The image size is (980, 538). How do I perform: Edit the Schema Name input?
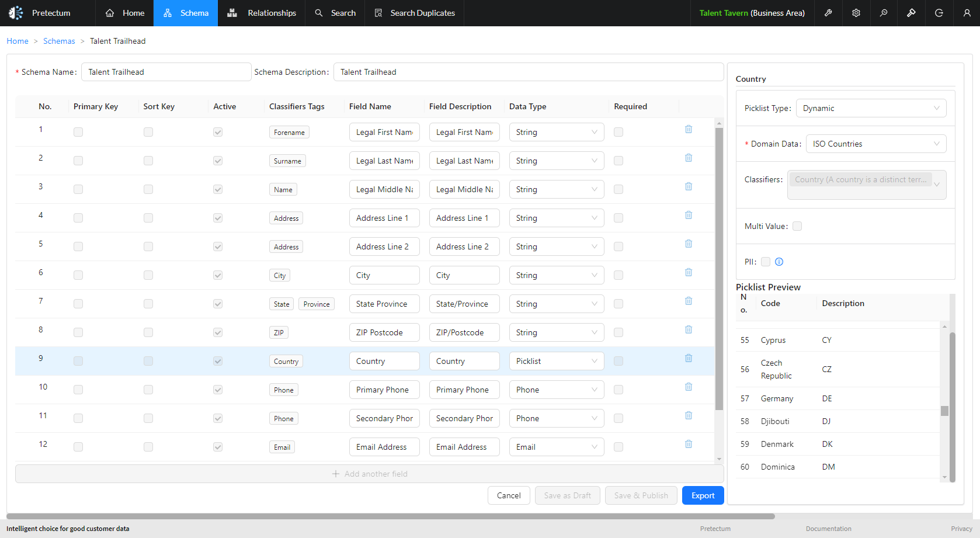pos(166,72)
